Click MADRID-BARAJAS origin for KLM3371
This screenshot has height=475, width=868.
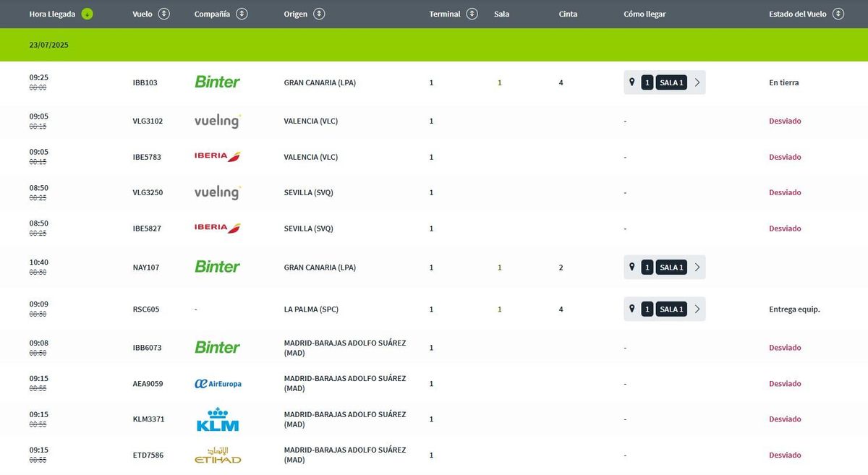(x=345, y=419)
